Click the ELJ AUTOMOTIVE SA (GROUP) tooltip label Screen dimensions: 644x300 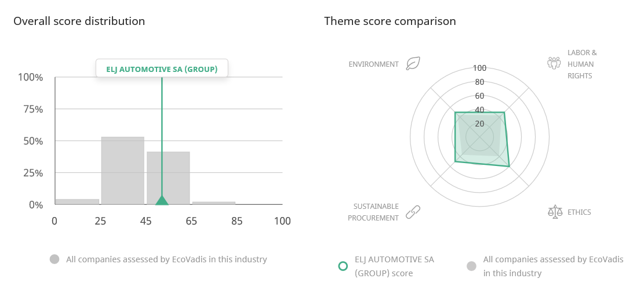tap(162, 69)
